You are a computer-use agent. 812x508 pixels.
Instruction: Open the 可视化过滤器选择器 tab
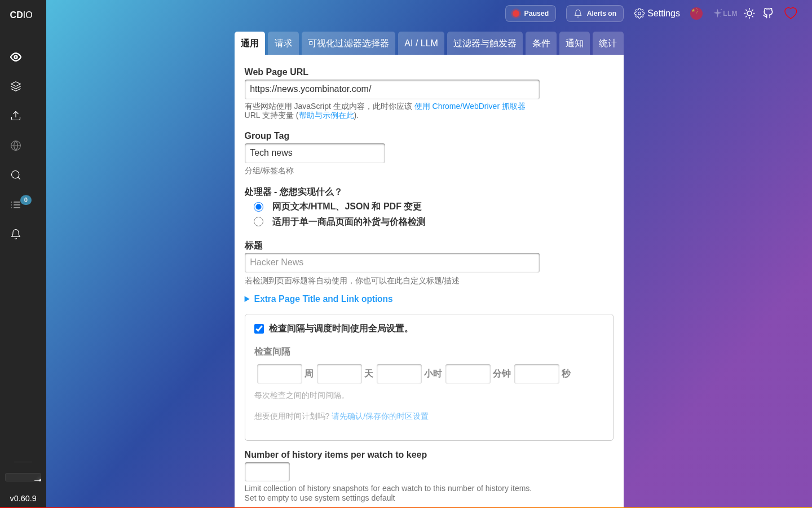[348, 43]
